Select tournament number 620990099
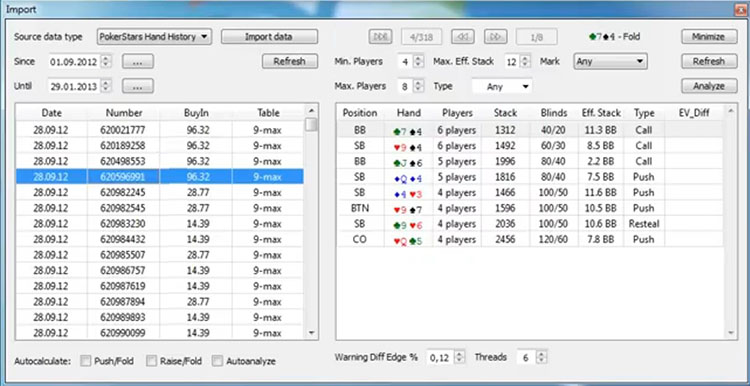The width and height of the screenshot is (750, 386). pos(160,332)
